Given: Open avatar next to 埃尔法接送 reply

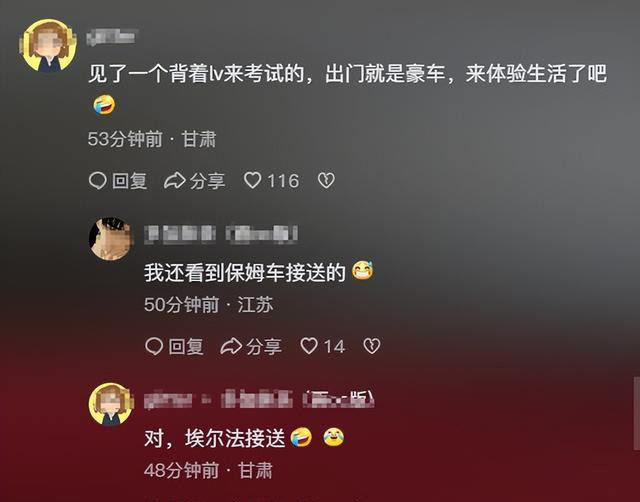Looking at the screenshot, I should coord(111,404).
